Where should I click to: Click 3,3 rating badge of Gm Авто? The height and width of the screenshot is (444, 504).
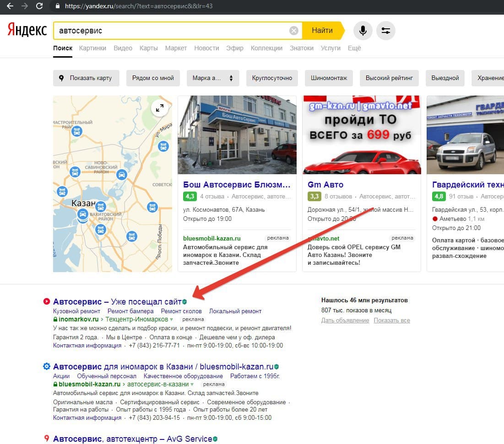click(314, 196)
